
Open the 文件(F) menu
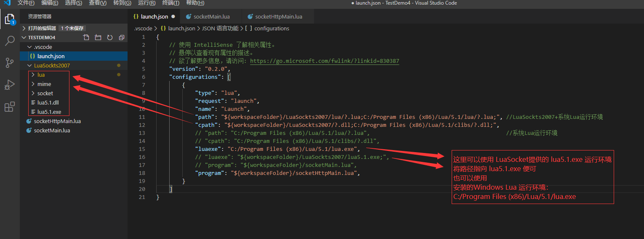[x=26, y=3]
